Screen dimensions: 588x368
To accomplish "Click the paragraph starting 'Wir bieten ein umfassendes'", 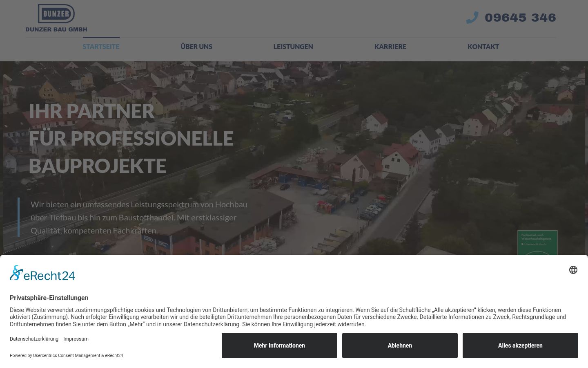I will tap(139, 218).
